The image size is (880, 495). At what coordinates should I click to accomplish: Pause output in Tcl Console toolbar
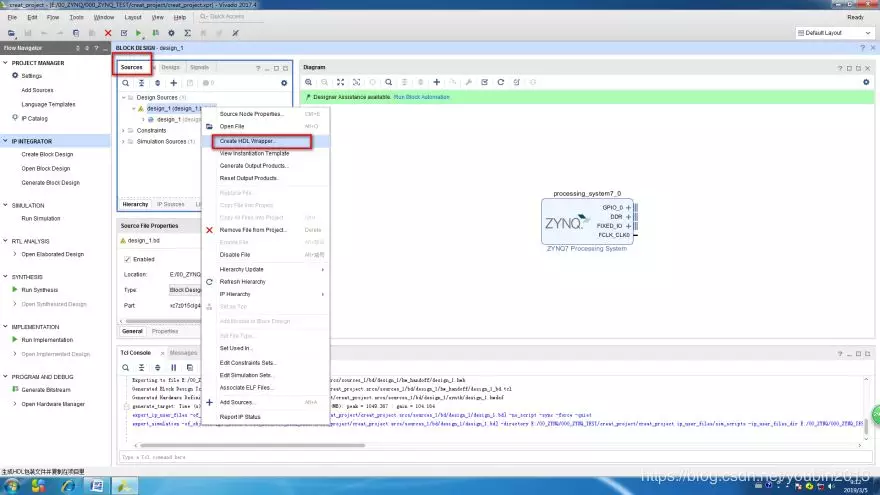pos(173,368)
